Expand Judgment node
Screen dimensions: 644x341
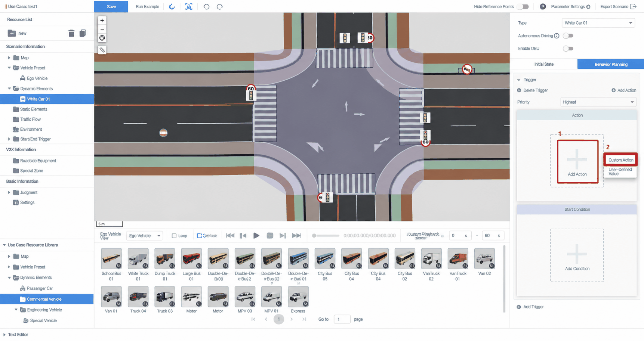(x=9, y=193)
